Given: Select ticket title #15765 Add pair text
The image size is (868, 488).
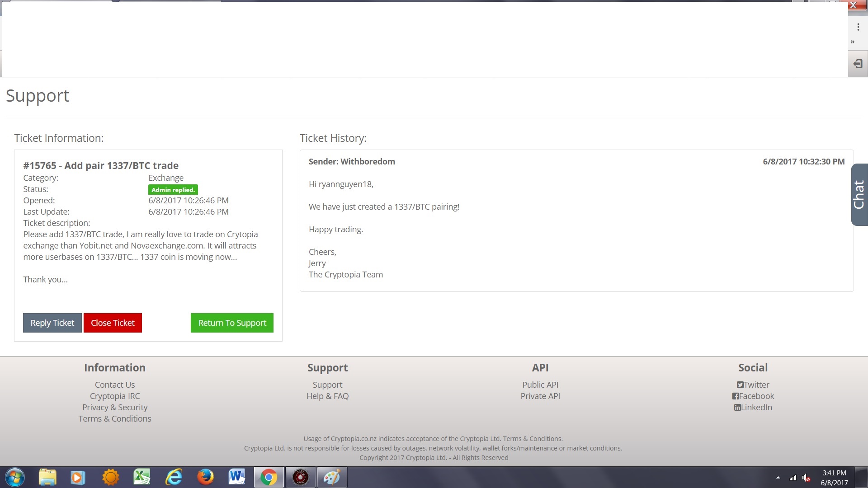Looking at the screenshot, I should point(101,165).
